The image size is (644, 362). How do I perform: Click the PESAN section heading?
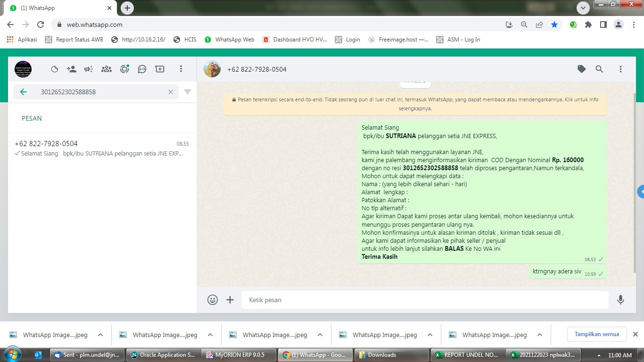point(32,118)
